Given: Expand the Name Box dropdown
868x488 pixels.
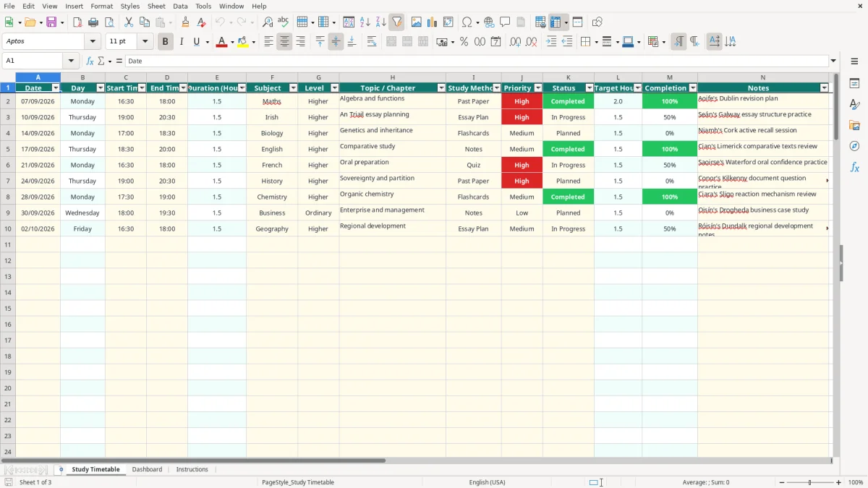Looking at the screenshot, I should (x=71, y=61).
